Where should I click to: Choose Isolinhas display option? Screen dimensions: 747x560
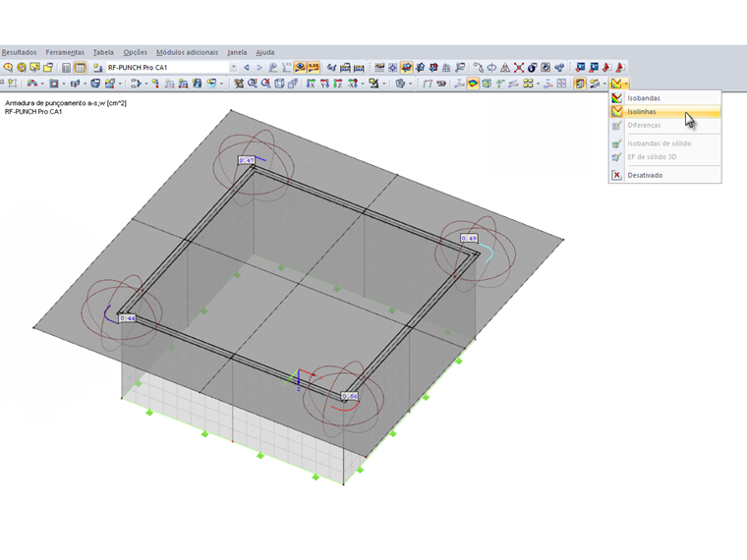tap(665, 111)
